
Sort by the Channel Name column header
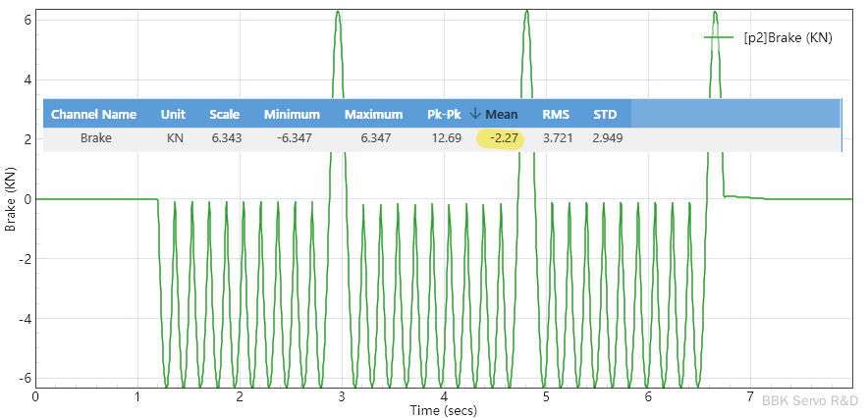93,114
